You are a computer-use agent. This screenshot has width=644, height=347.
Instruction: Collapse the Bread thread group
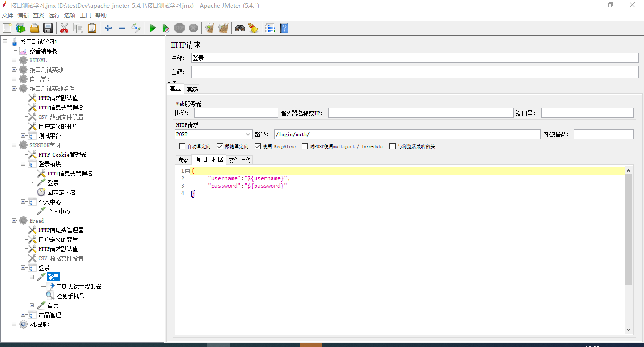click(14, 221)
